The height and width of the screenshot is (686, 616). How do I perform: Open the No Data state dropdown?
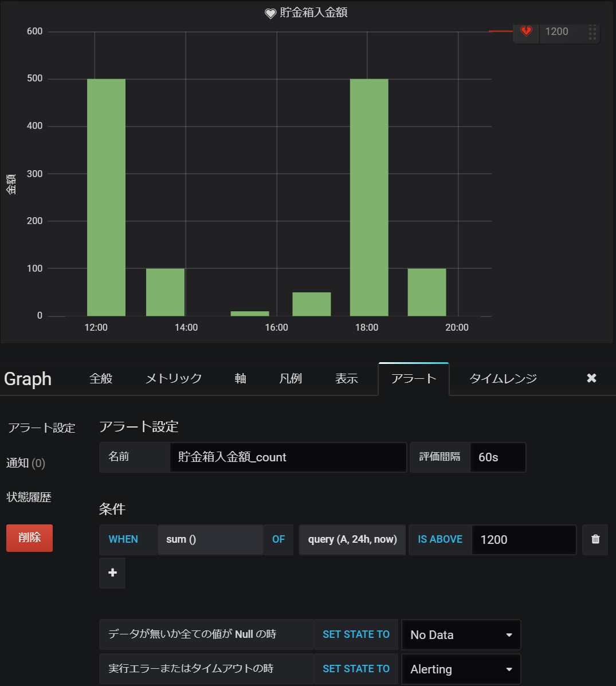pos(461,635)
